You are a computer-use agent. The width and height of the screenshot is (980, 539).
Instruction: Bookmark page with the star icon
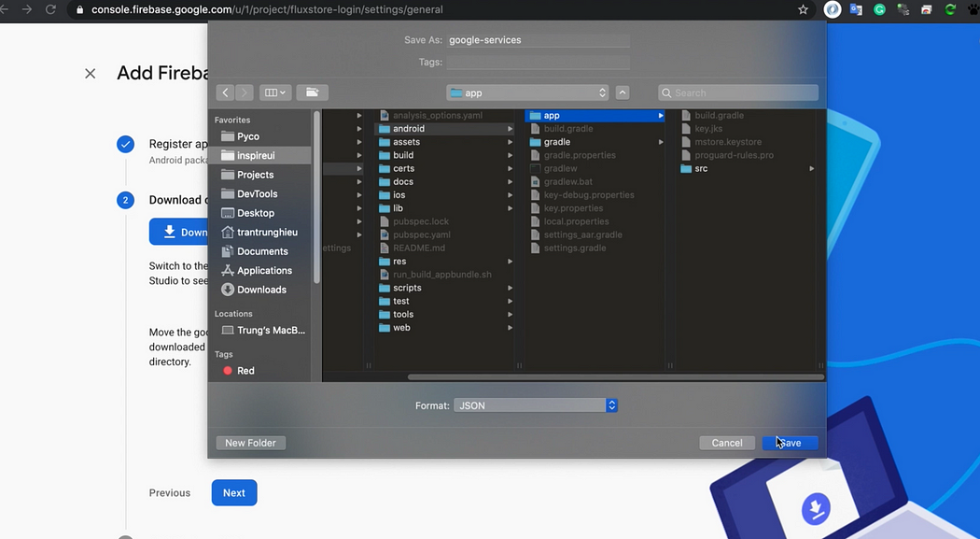pyautogui.click(x=803, y=10)
